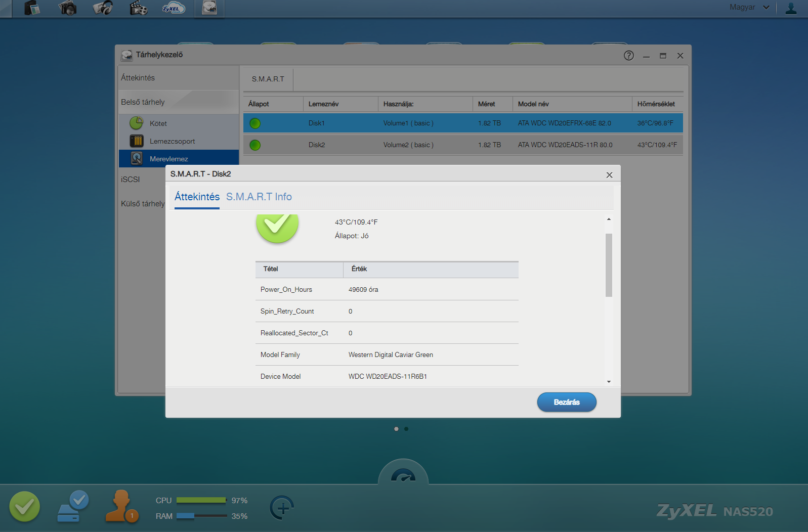Sort by Használja column header
The width and height of the screenshot is (808, 532).
[425, 104]
